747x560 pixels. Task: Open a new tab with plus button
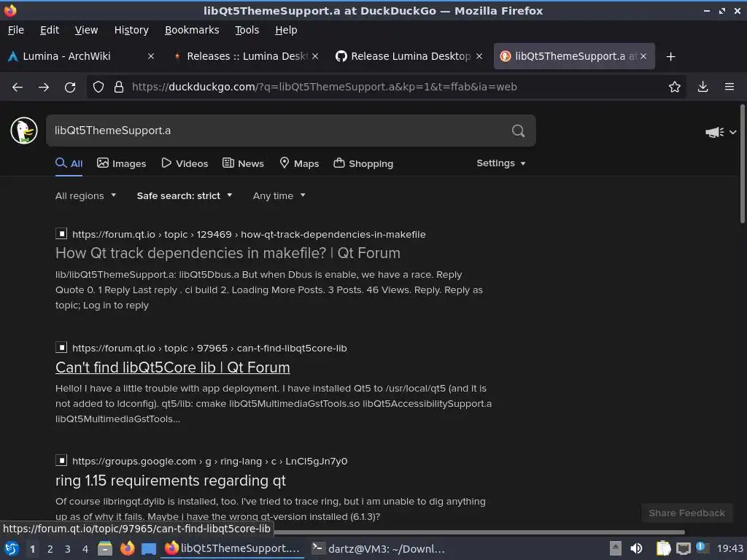coord(671,57)
